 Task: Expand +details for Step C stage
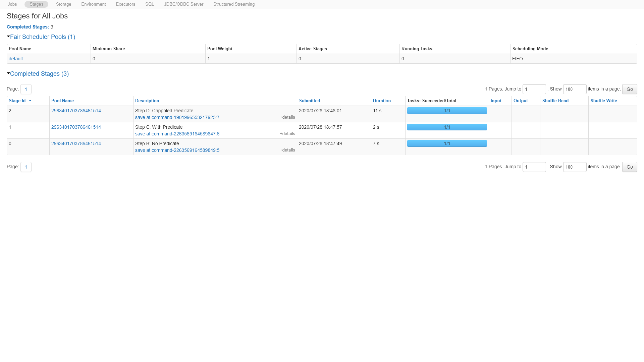tap(287, 134)
